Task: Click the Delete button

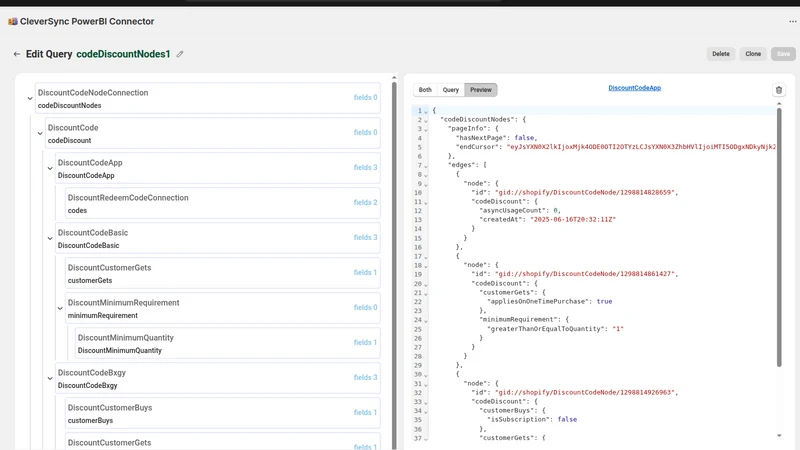Action: [x=721, y=54]
